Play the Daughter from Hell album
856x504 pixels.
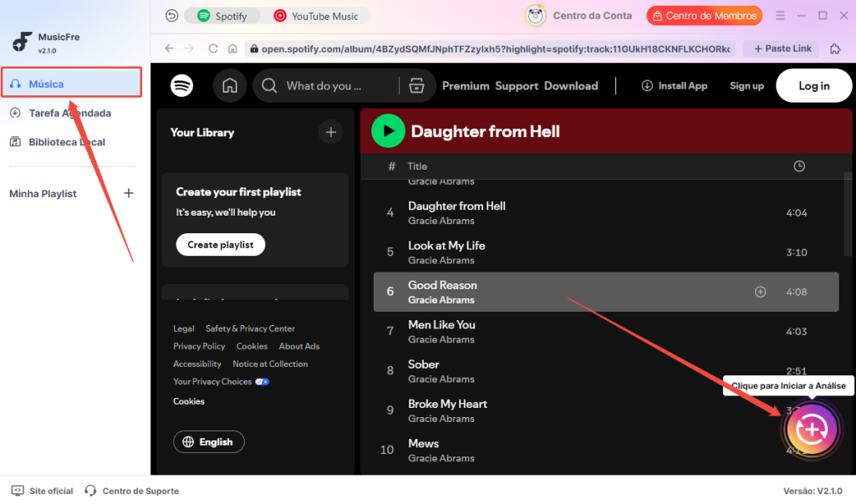(388, 131)
